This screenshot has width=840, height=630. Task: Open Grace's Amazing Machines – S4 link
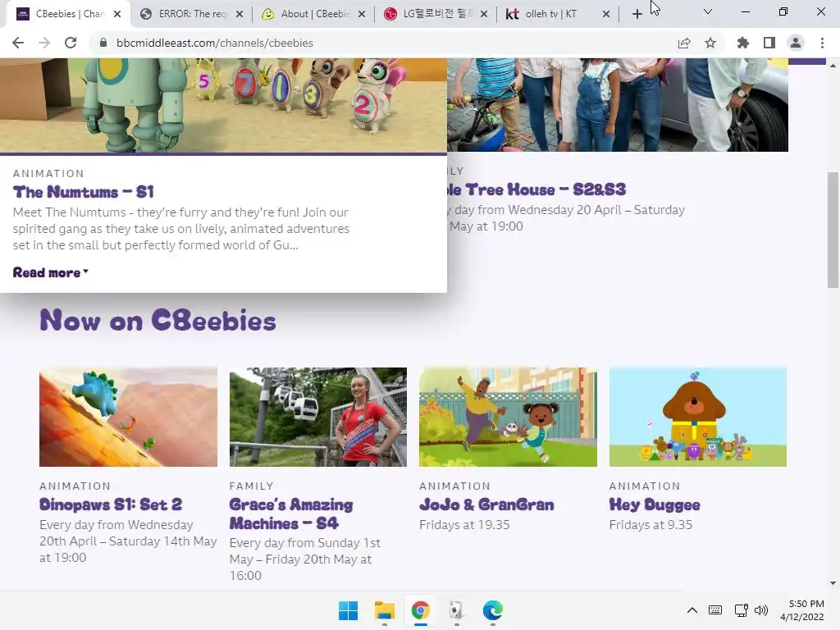coord(291,514)
